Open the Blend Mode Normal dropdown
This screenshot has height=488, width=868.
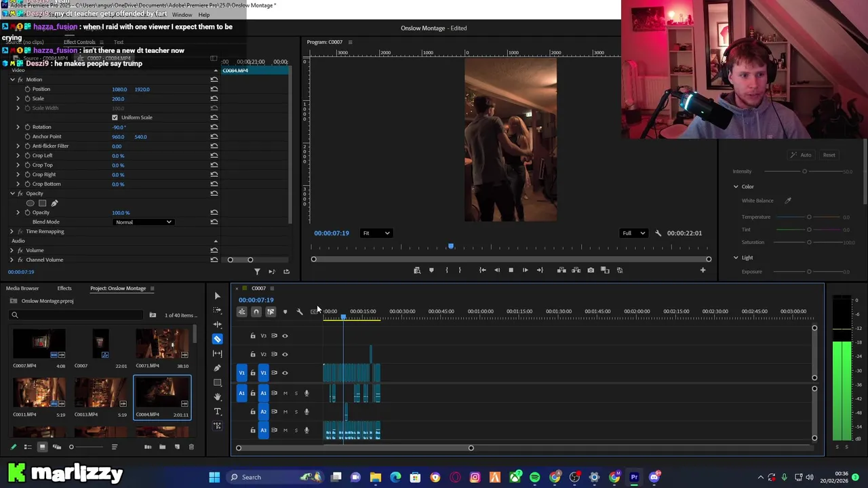tap(143, 222)
